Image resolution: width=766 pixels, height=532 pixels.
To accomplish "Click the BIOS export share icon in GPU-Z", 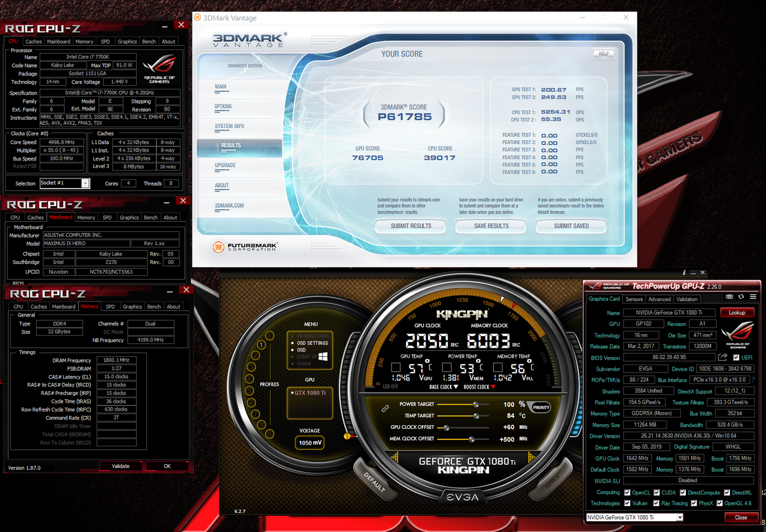I will (x=723, y=357).
